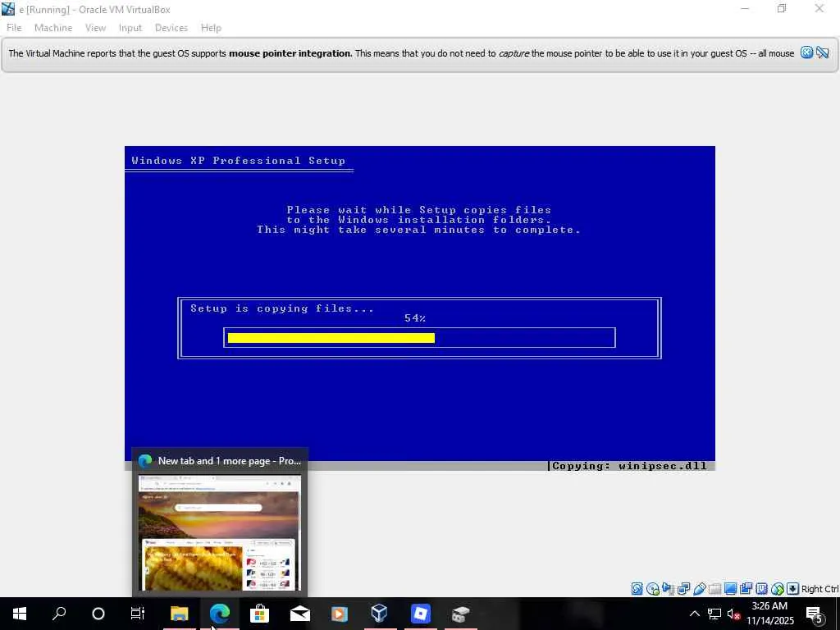Open the USB devices indicator

[x=699, y=589]
